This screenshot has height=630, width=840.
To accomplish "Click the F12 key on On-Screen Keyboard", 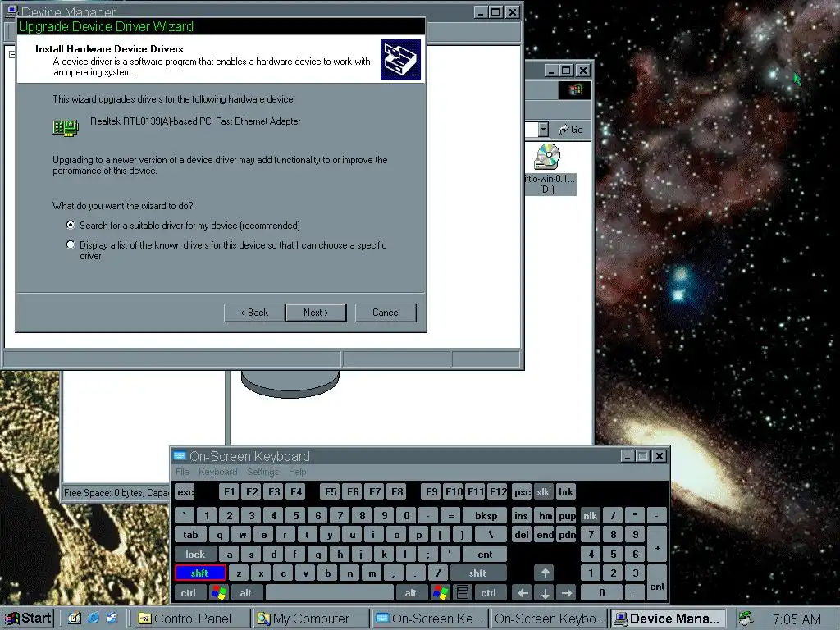I will click(498, 492).
